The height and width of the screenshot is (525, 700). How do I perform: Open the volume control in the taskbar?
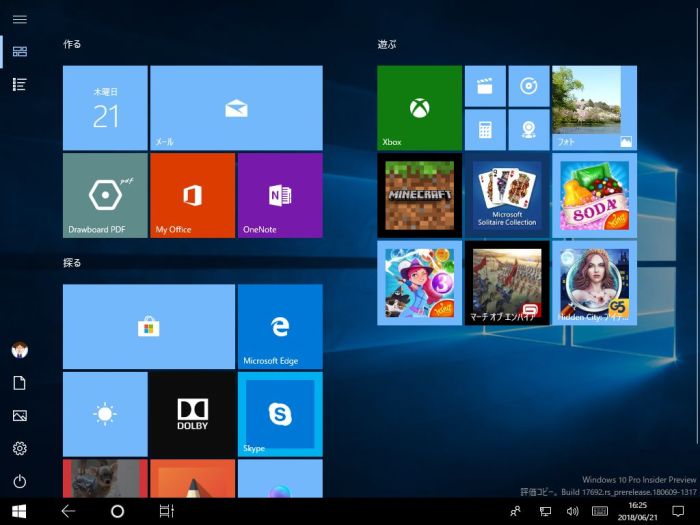tap(573, 511)
